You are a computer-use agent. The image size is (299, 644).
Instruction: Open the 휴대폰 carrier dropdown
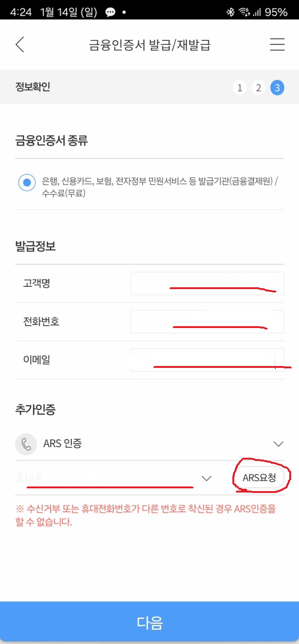pos(206,478)
